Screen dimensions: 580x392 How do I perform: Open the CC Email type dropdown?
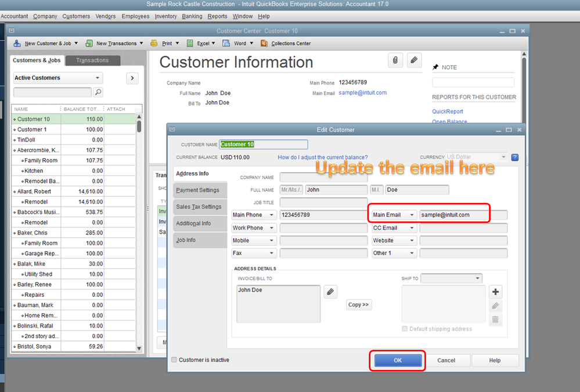pos(394,228)
